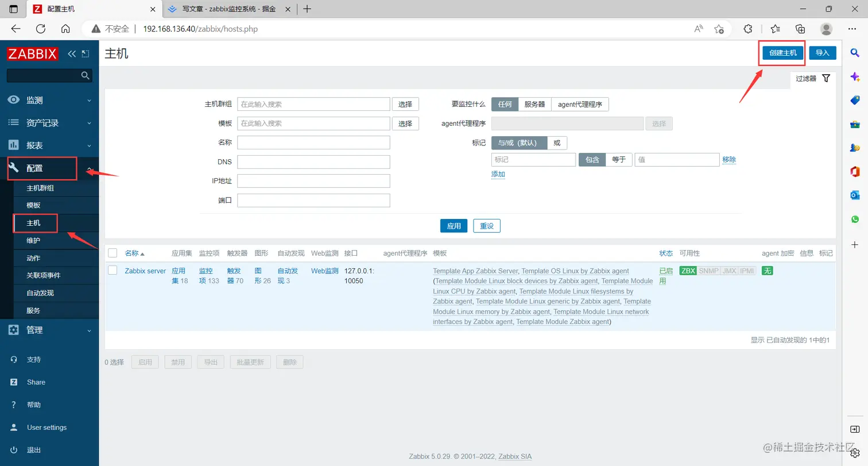Add this page to favorites
The height and width of the screenshot is (466, 868).
719,29
